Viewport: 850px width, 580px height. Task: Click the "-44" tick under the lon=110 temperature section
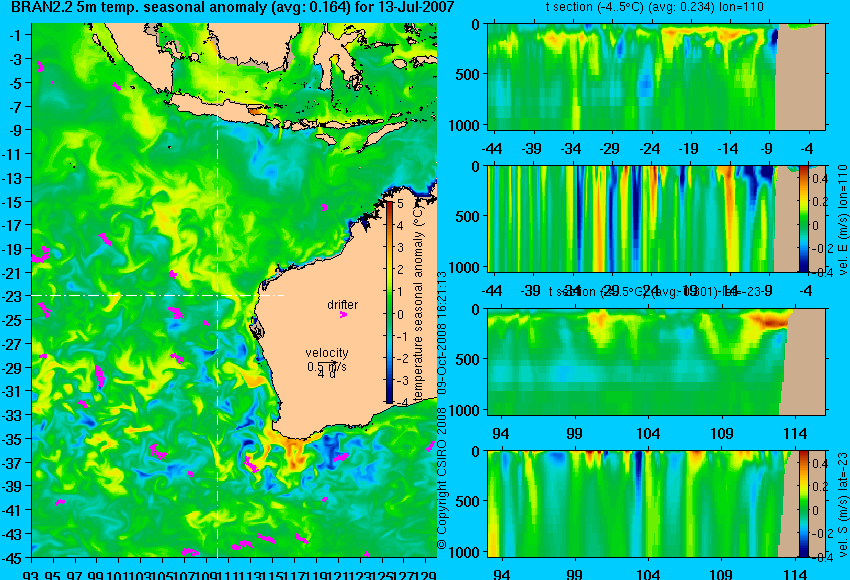(x=492, y=149)
